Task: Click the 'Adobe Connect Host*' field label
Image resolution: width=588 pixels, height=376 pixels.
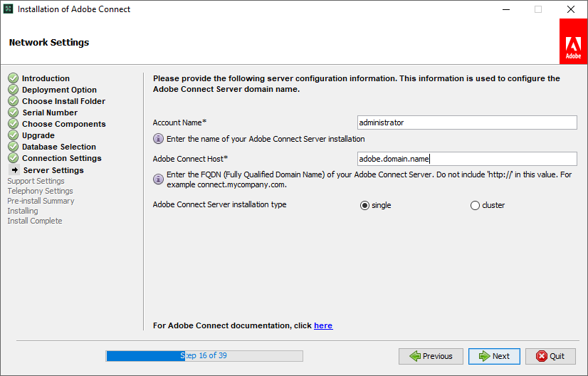Action: (x=190, y=159)
